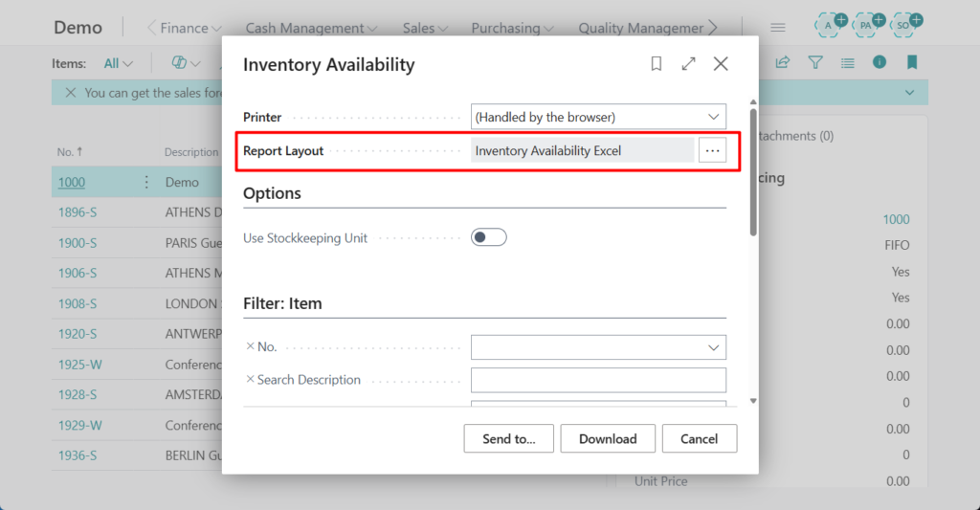Click the Search Description input field
The height and width of the screenshot is (510, 980).
598,380
